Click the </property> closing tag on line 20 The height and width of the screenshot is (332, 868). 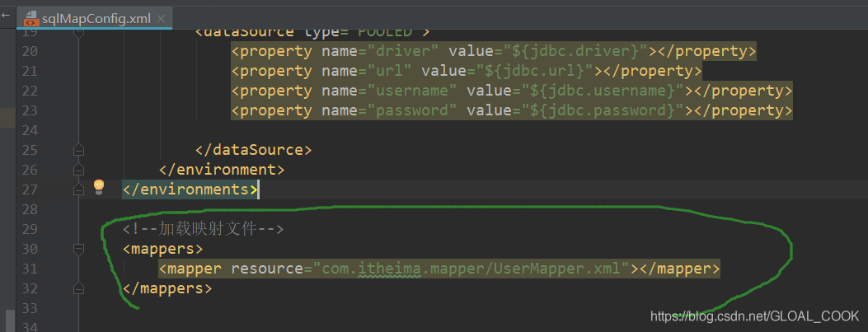tap(706, 51)
